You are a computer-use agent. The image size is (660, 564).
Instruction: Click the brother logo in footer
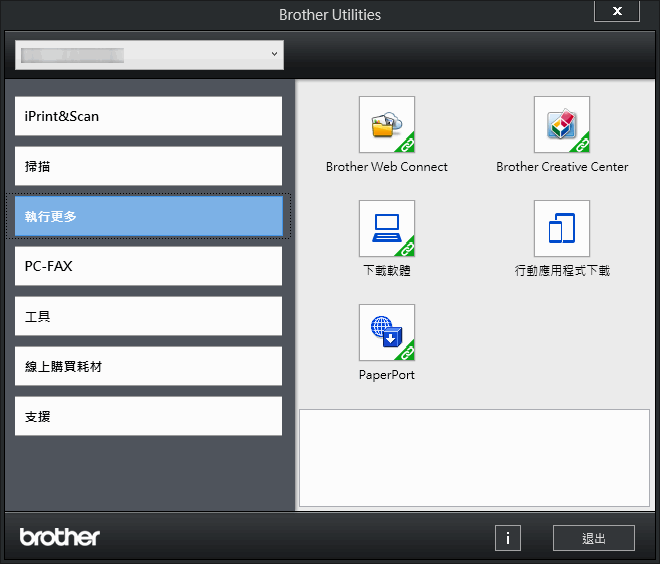(x=60, y=537)
